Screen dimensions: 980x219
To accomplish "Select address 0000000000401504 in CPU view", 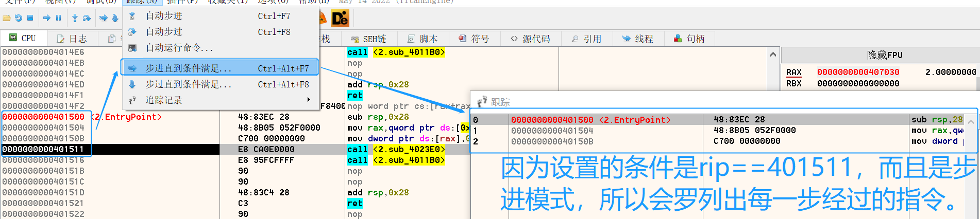I will point(43,127).
